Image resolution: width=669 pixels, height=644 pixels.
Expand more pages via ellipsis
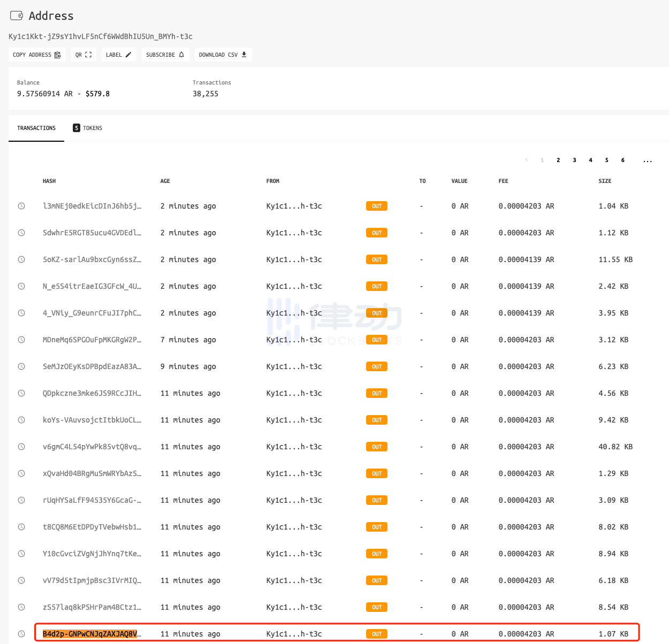(x=648, y=160)
